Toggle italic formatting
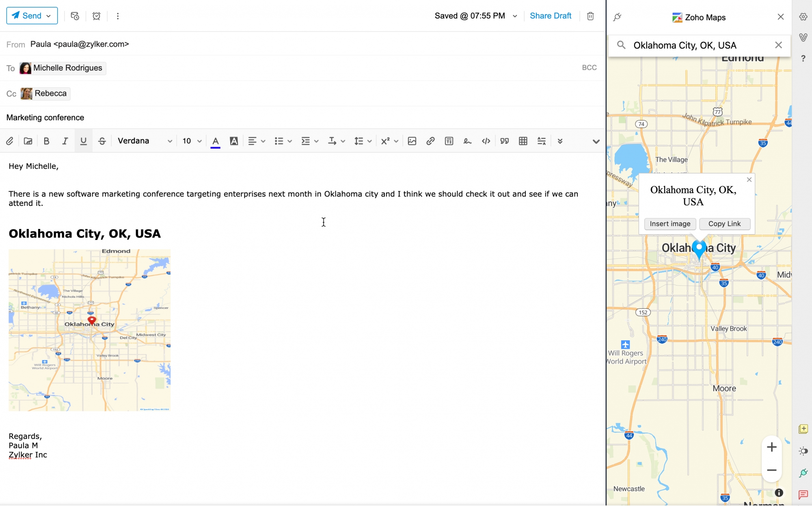The width and height of the screenshot is (812, 506). [65, 141]
